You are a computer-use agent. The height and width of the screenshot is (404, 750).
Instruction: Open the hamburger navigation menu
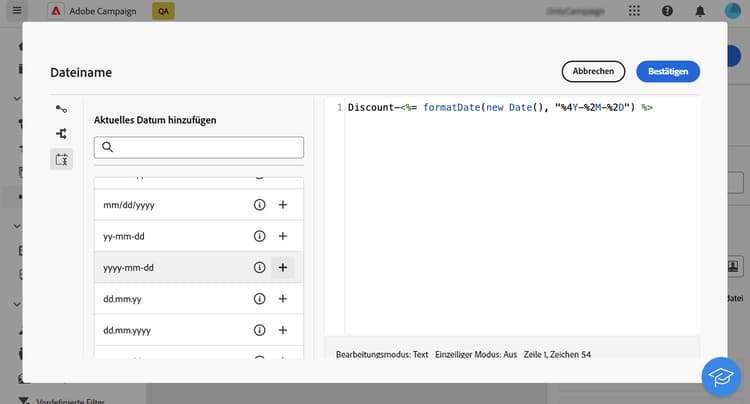[17, 11]
